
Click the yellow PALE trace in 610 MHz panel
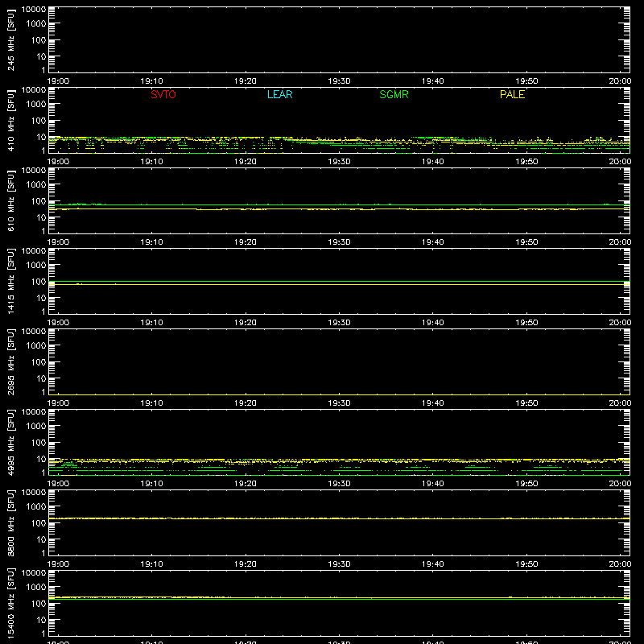tap(339, 209)
